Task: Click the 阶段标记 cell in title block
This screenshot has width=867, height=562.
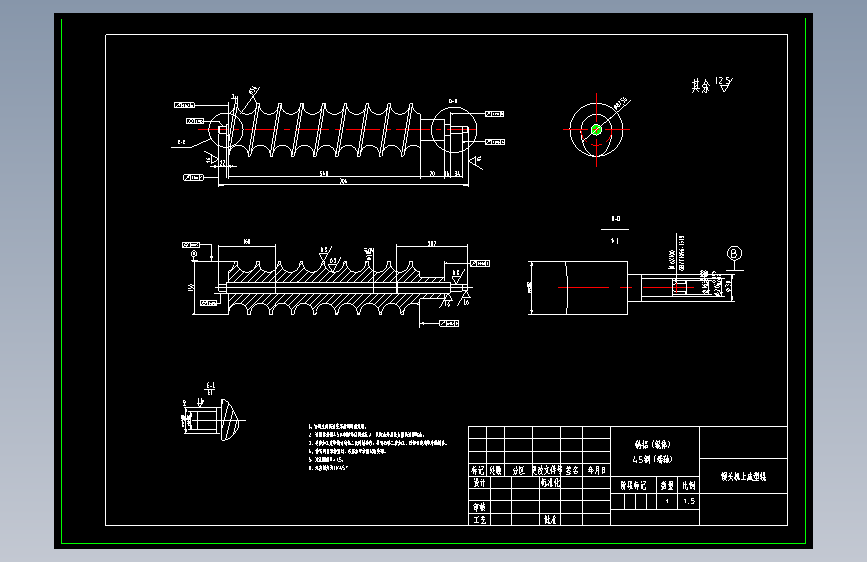Action: click(x=633, y=486)
